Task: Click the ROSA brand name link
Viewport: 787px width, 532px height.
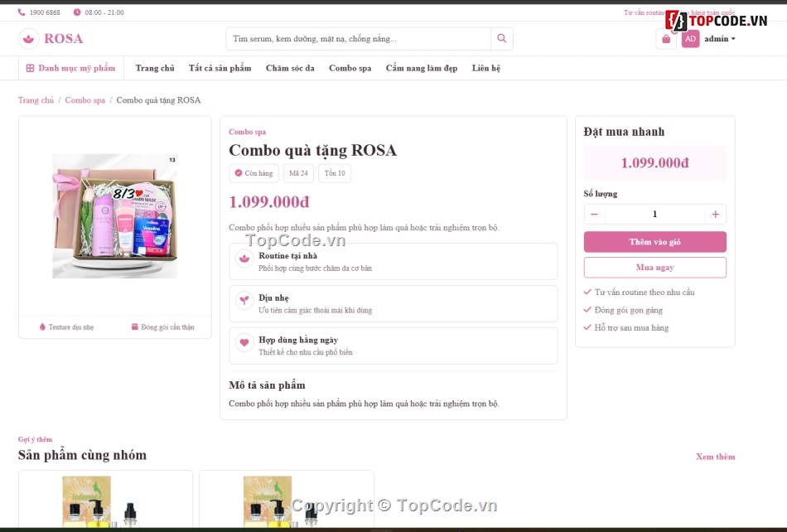Action: [63, 39]
